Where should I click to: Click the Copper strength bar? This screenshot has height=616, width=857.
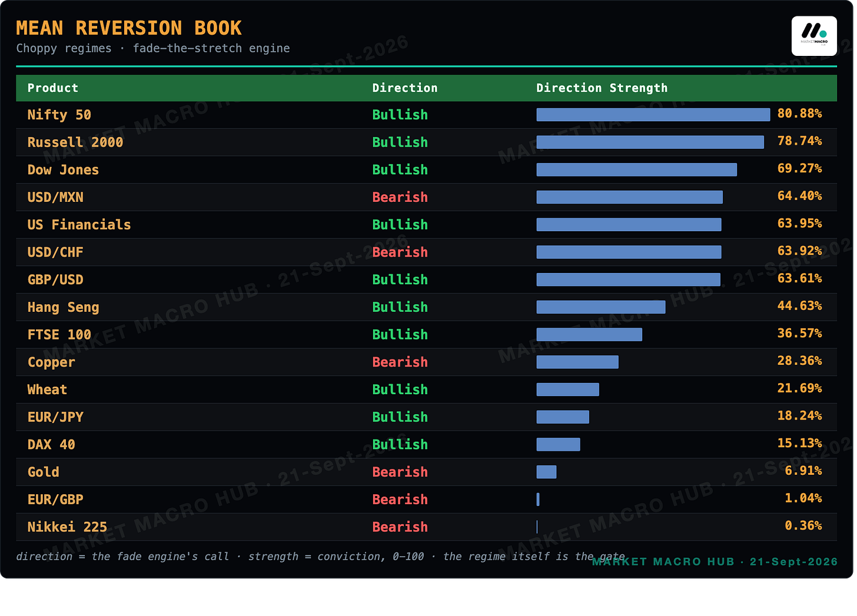click(577, 362)
